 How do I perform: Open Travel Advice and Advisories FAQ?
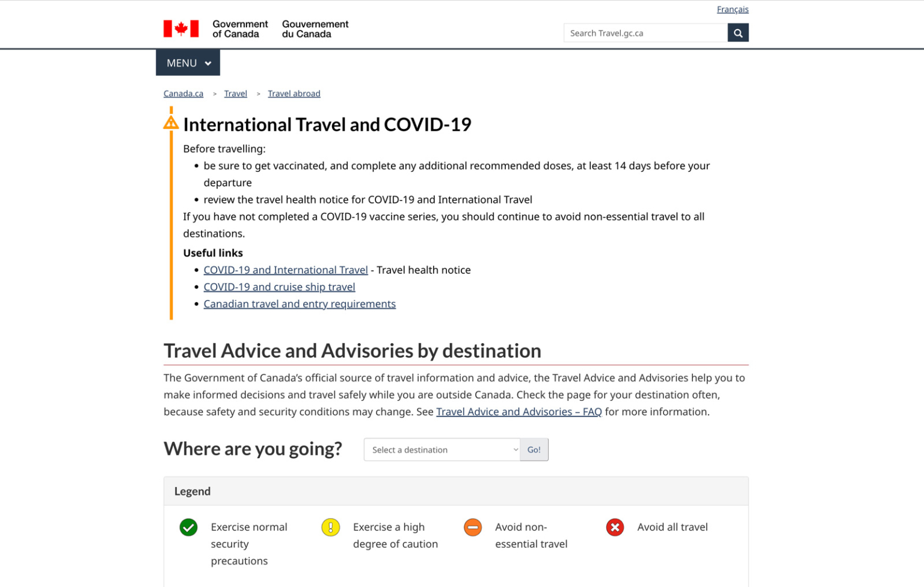tap(519, 412)
